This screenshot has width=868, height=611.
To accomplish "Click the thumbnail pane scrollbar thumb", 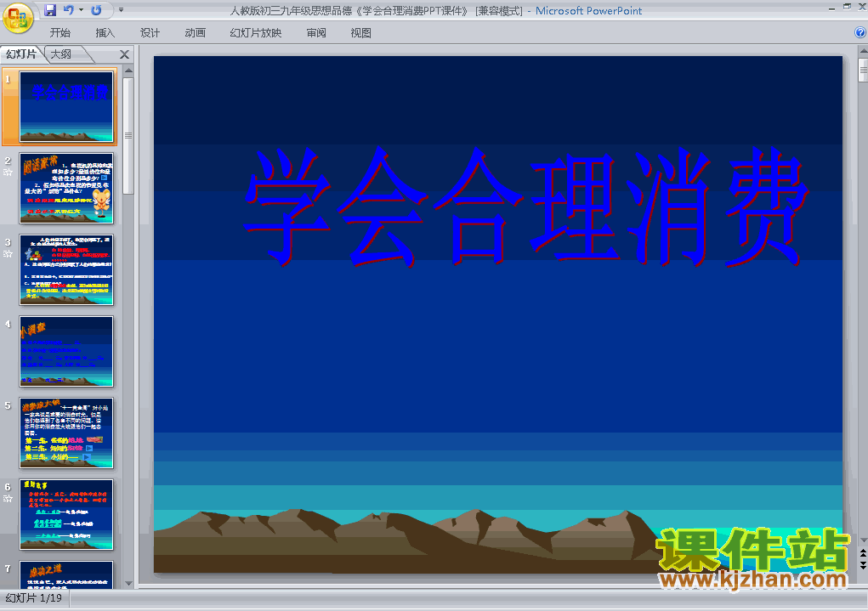I will pyautogui.click(x=128, y=136).
